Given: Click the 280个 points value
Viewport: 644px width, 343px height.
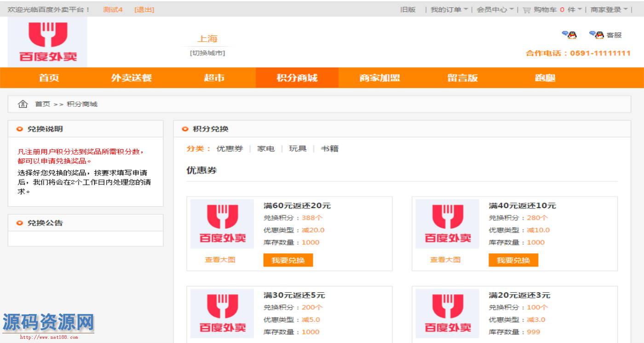Looking at the screenshot, I should coord(537,218).
